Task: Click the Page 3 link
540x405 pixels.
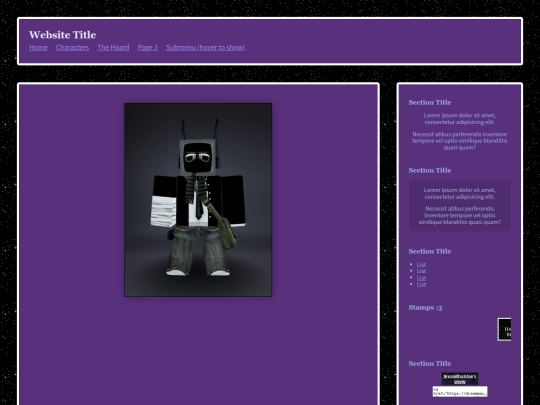Action: (148, 48)
